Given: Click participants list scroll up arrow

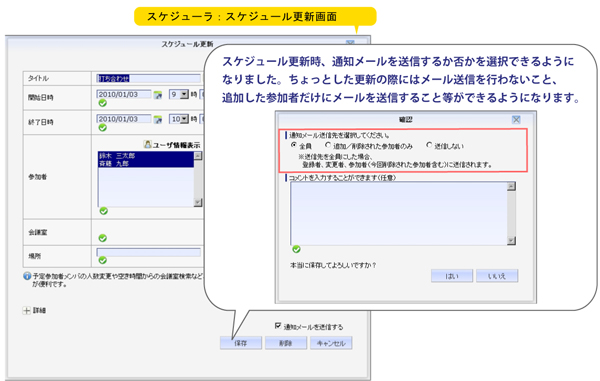Looking at the screenshot, I should coord(198,156).
